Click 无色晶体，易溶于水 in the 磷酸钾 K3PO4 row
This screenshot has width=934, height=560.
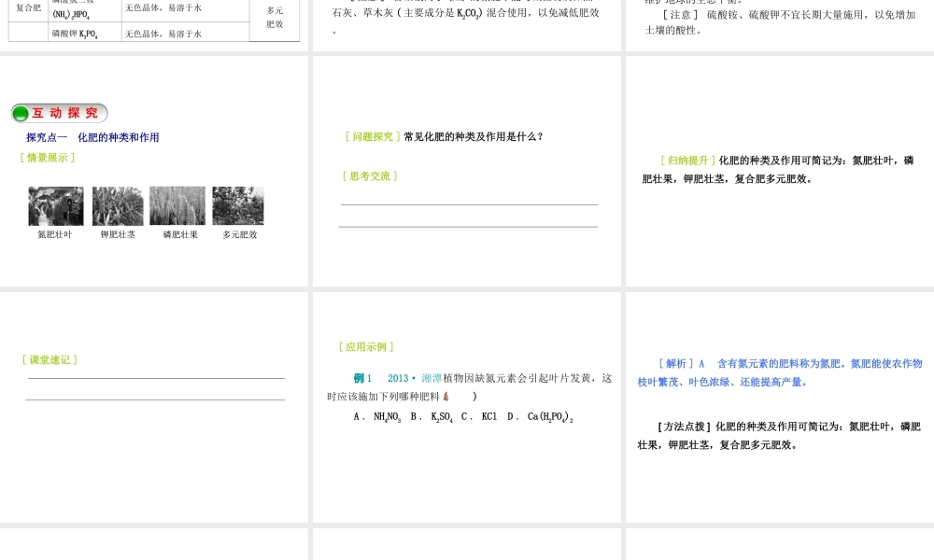click(x=163, y=34)
